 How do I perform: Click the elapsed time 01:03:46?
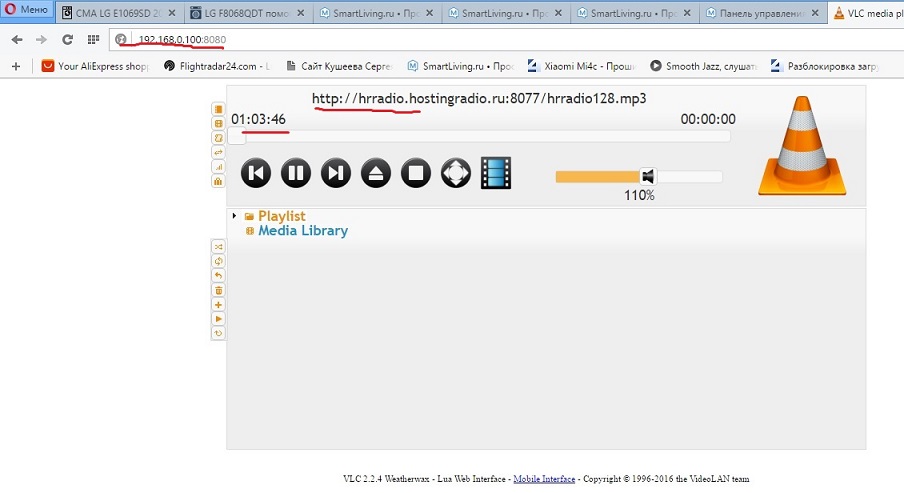(x=258, y=119)
